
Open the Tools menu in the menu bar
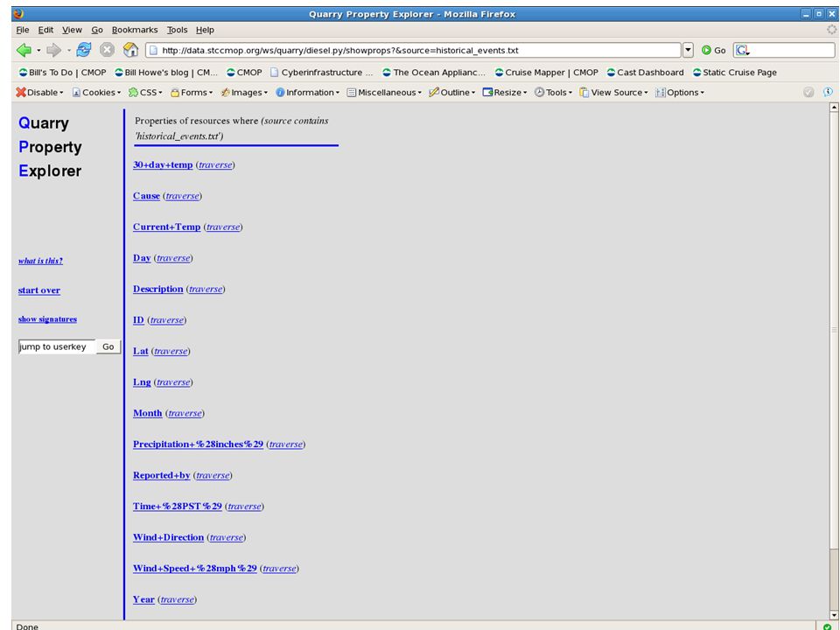click(177, 30)
